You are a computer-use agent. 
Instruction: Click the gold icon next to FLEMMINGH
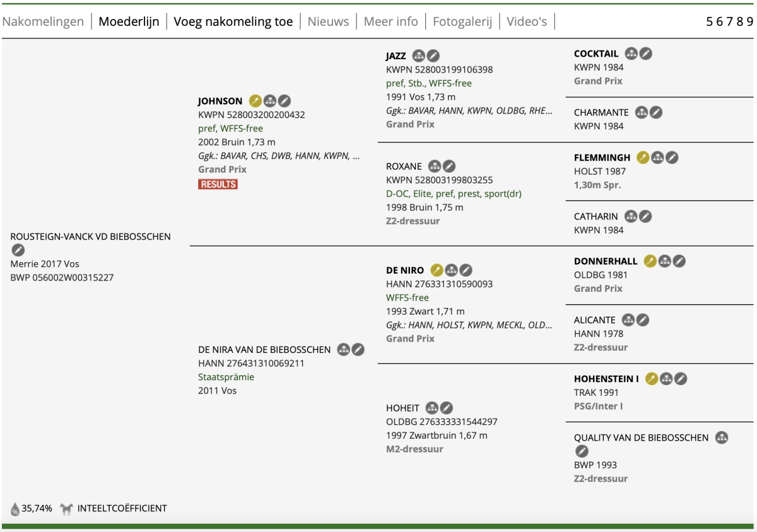(x=643, y=158)
